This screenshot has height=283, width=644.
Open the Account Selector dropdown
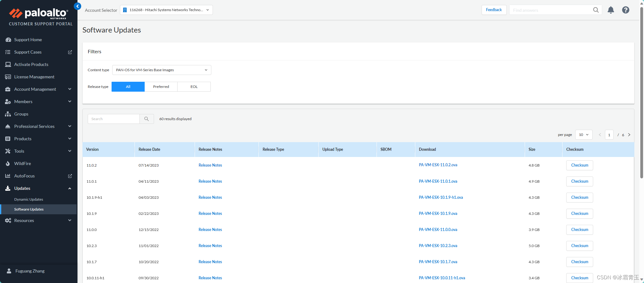tap(166, 10)
